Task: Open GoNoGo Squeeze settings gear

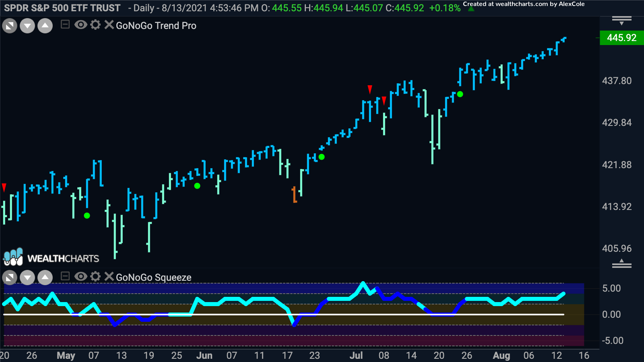Action: [x=95, y=277]
